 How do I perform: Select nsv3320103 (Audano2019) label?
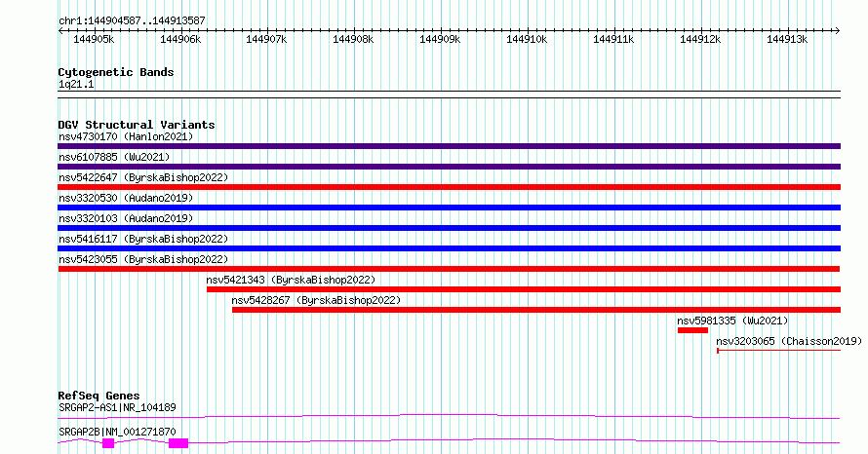coord(126,218)
